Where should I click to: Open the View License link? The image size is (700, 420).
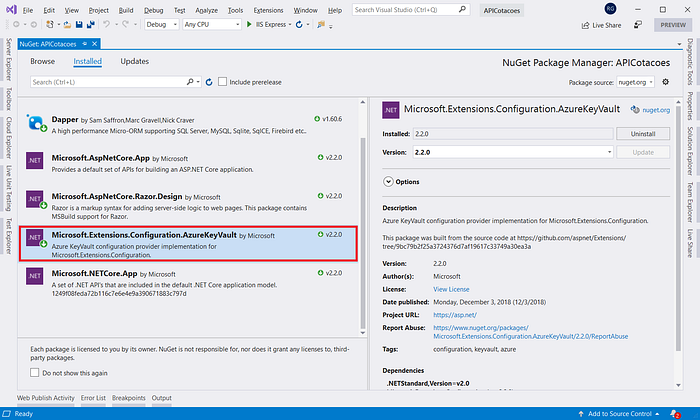451,289
